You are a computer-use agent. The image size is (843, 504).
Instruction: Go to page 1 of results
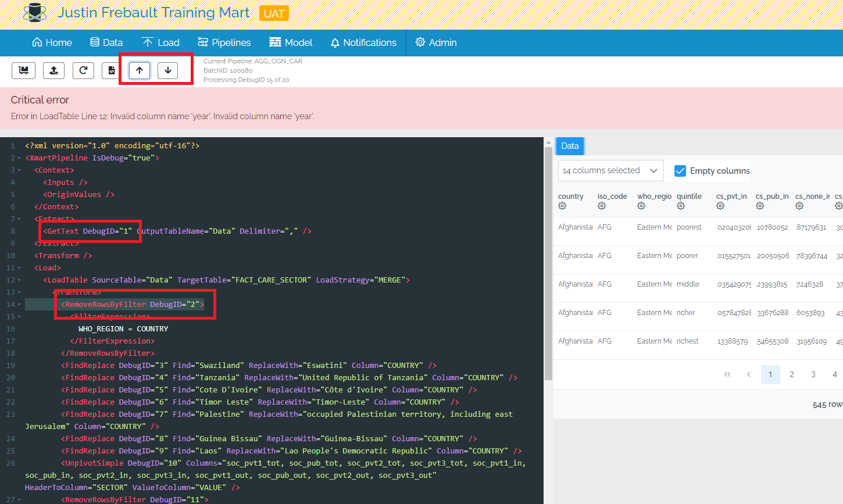770,374
